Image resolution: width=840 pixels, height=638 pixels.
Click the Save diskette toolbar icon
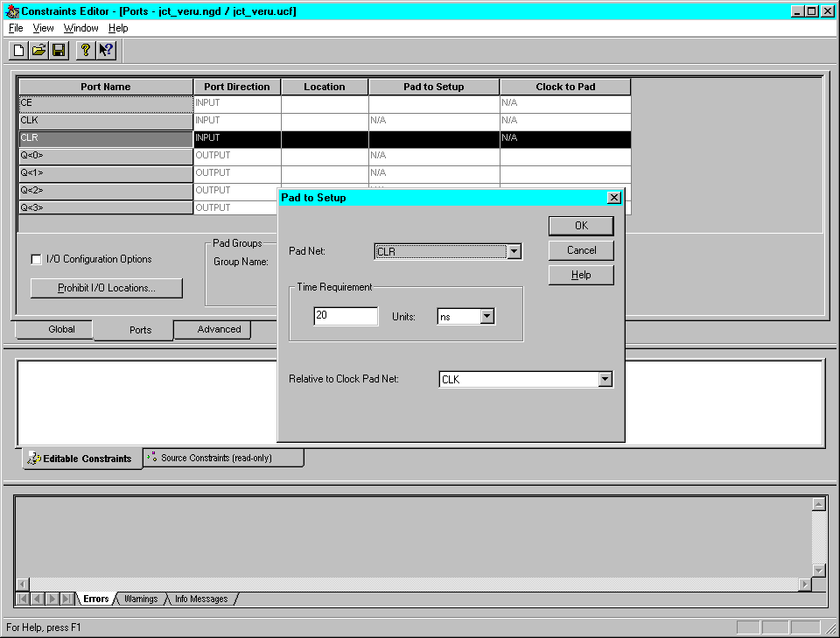[59, 50]
